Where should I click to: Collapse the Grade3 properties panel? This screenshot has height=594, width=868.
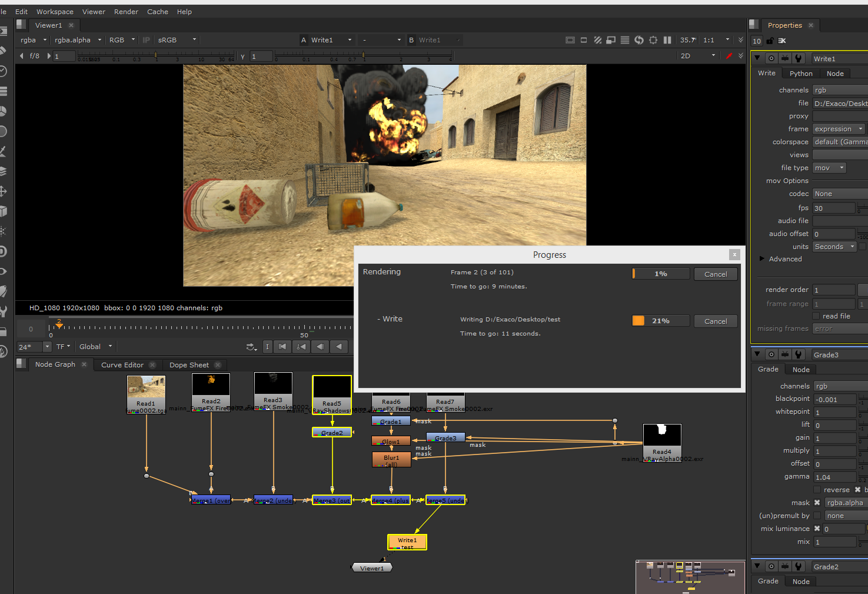pos(757,354)
